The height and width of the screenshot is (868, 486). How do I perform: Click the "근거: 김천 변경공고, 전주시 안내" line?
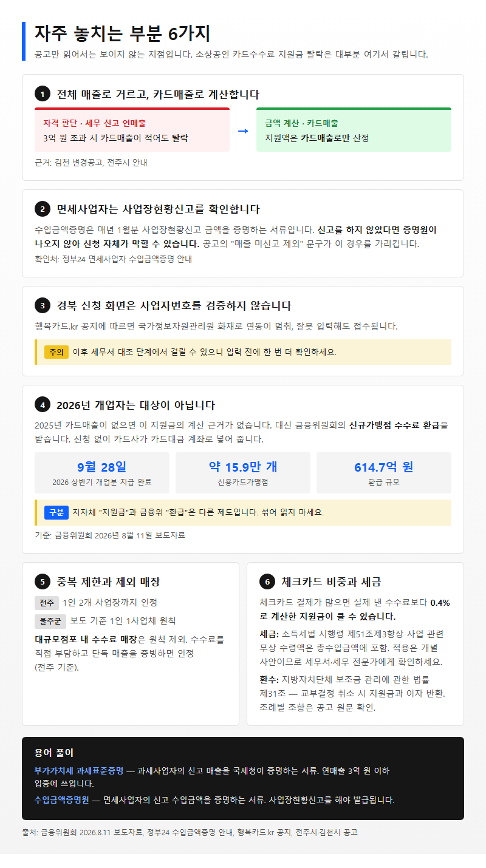[91, 163]
